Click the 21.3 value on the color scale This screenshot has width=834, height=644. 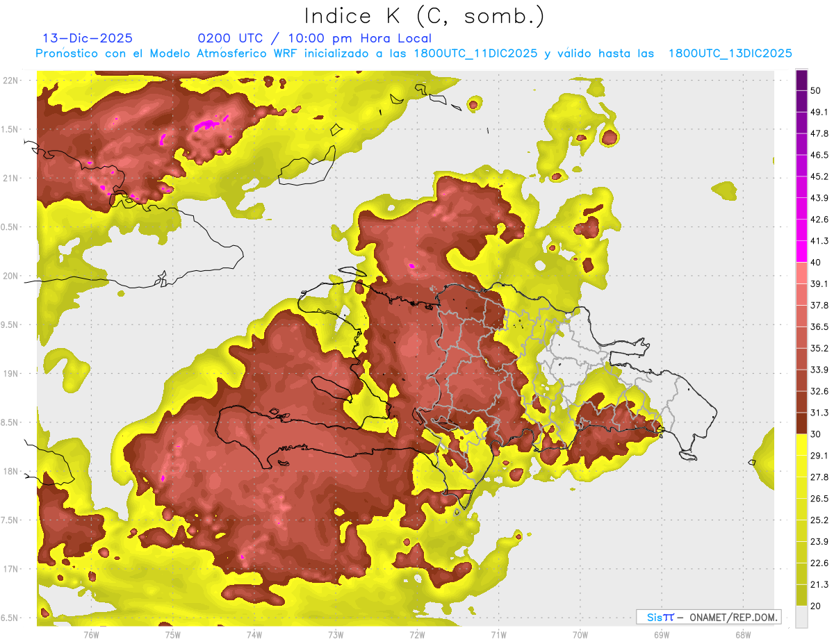click(819, 584)
